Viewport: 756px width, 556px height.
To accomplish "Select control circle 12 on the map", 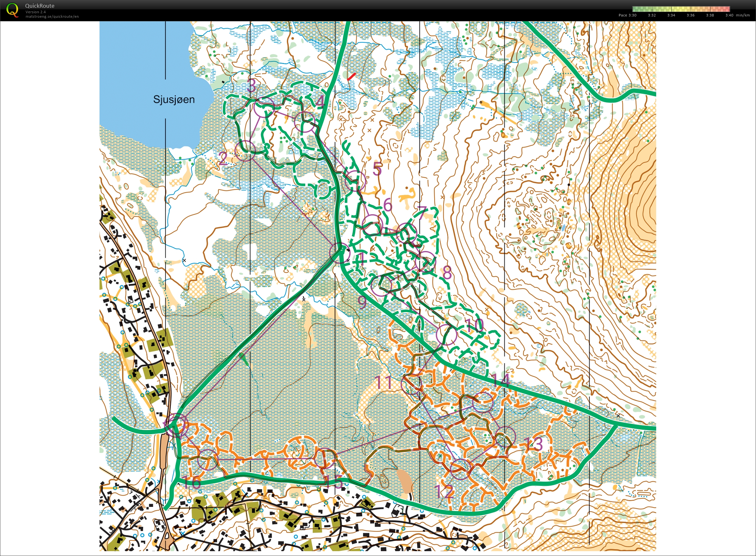I will tap(460, 469).
